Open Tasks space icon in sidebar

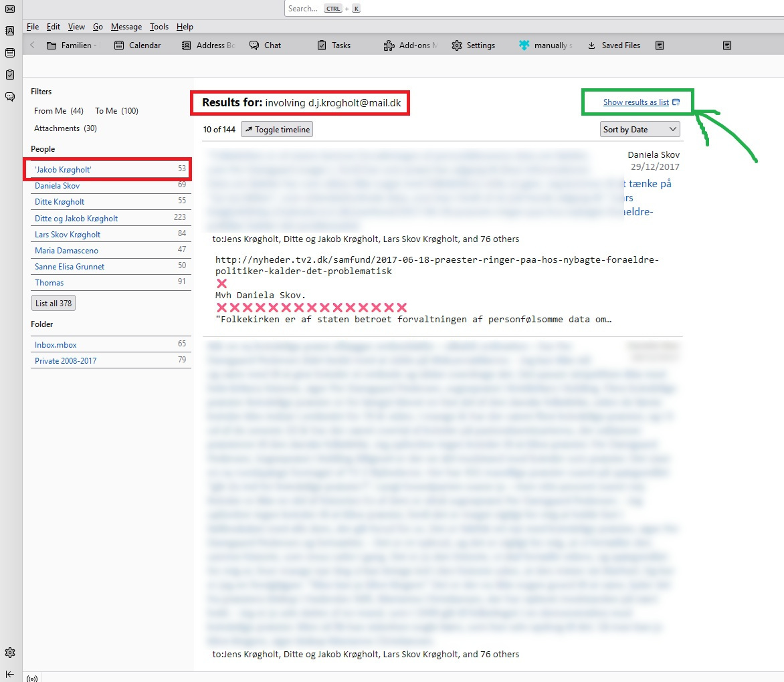tap(10, 75)
